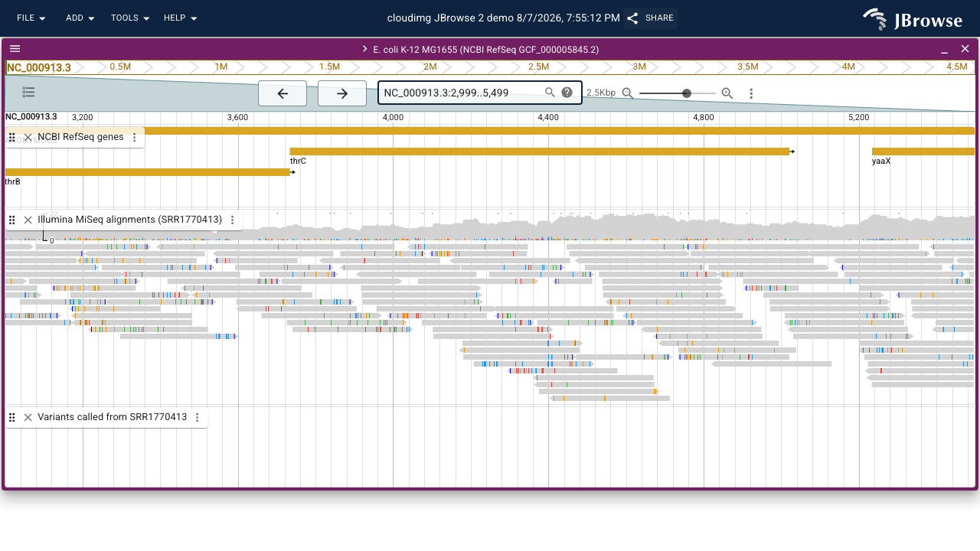The width and height of the screenshot is (980, 551).
Task: Open the FILE dropdown menu
Action: pyautogui.click(x=31, y=18)
